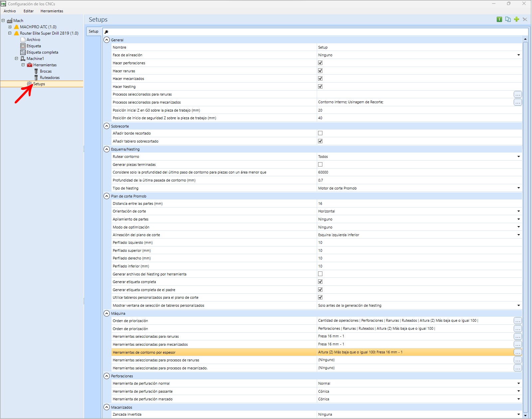Screen dimensions: 532x419
Task: Open ellipsis for Herramientas seleccionadas para ranuras
Action: pos(518,336)
